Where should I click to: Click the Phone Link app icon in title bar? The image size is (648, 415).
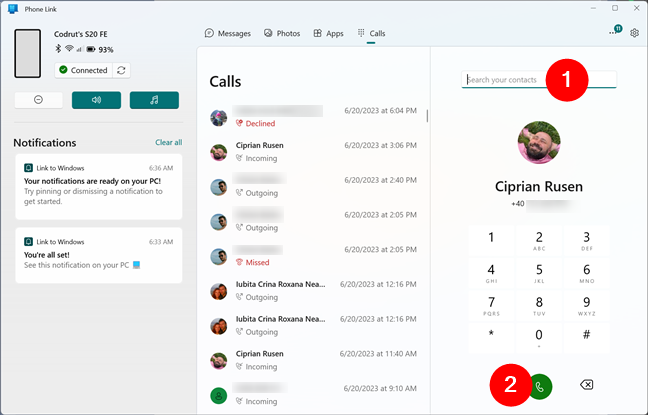13,9
